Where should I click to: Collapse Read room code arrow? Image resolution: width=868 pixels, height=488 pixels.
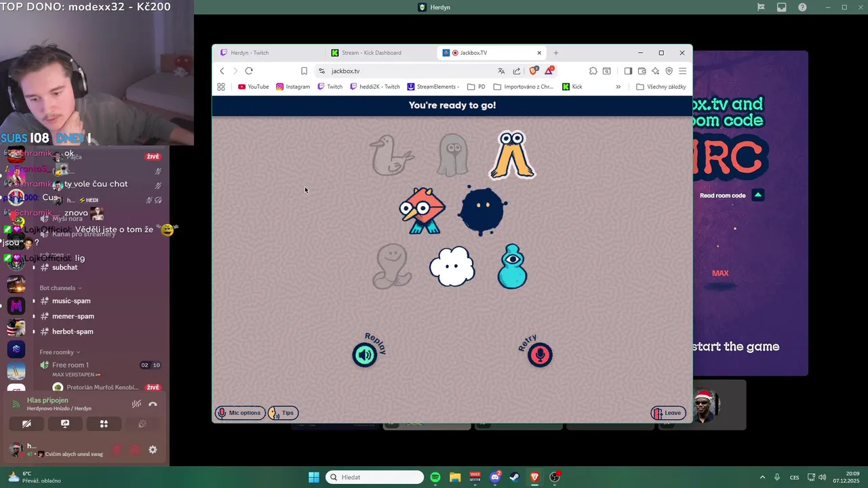coord(758,195)
